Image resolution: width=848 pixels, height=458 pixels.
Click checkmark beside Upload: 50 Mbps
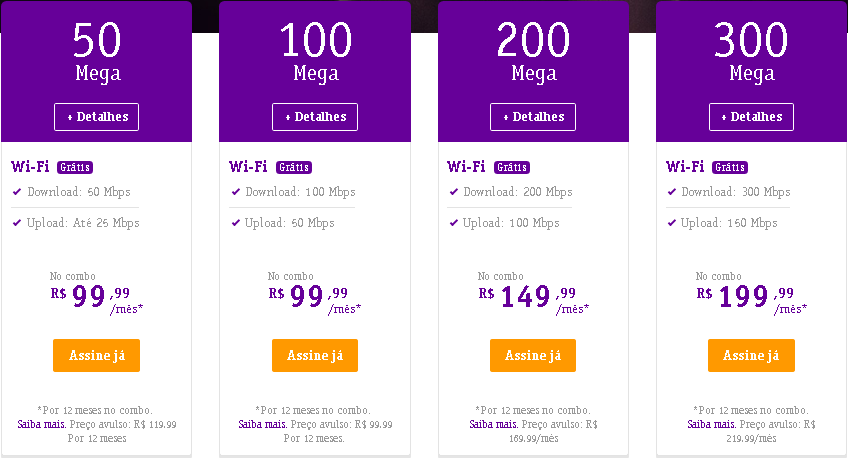pyautogui.click(x=235, y=223)
